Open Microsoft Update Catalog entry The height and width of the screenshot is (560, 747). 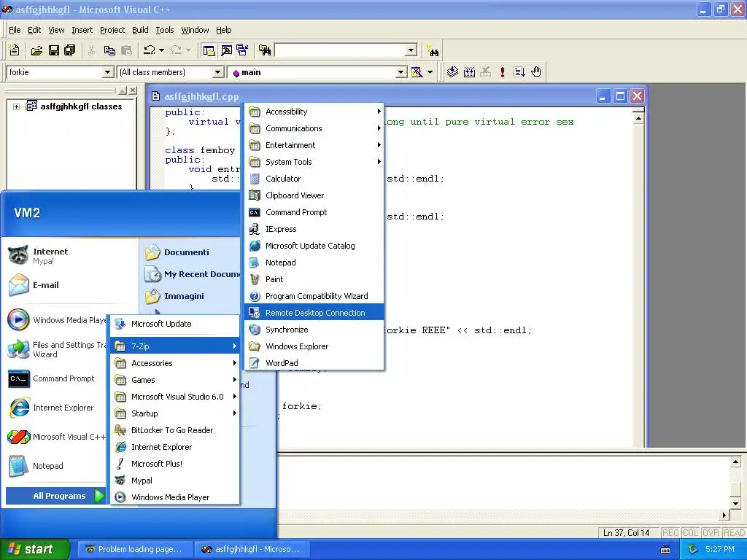point(314,246)
